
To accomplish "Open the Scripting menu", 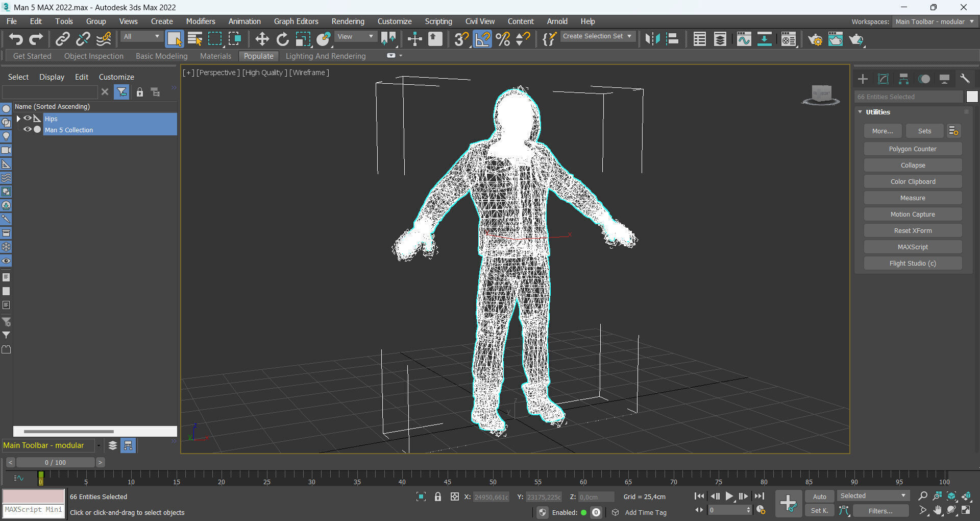I will tap(438, 21).
